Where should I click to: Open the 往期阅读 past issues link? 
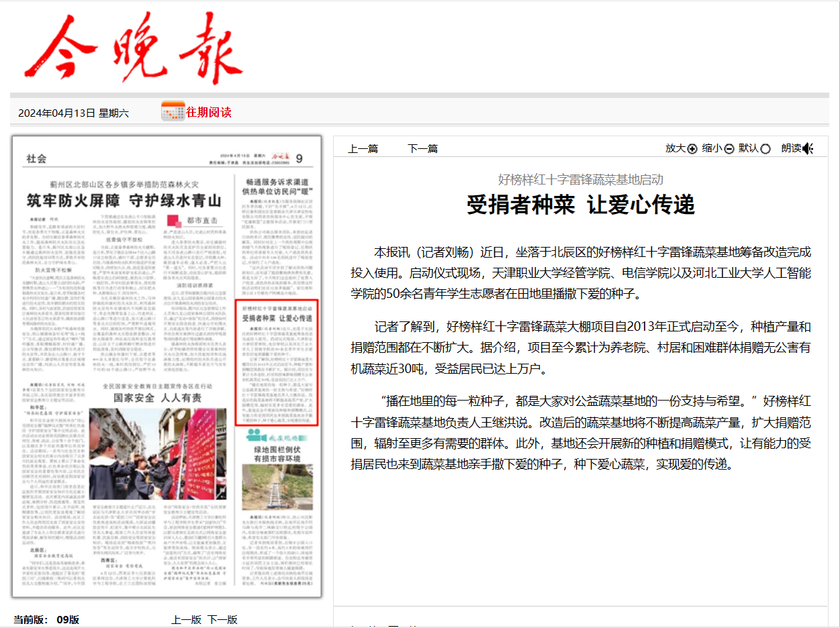(209, 112)
